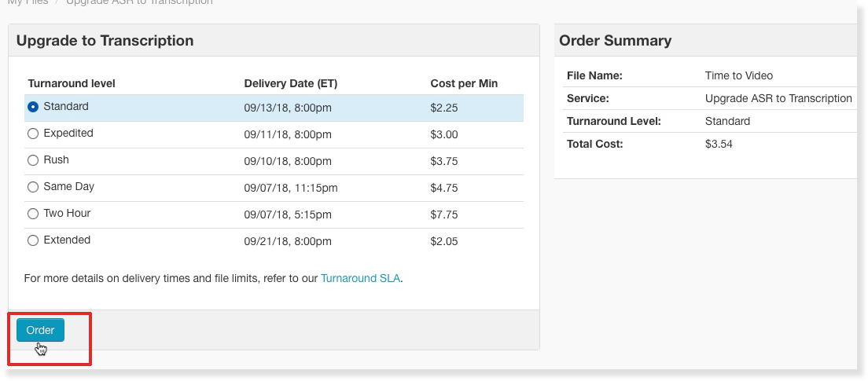Click the Turnaround level column header
Screen dimensions: 868x381
click(x=72, y=83)
